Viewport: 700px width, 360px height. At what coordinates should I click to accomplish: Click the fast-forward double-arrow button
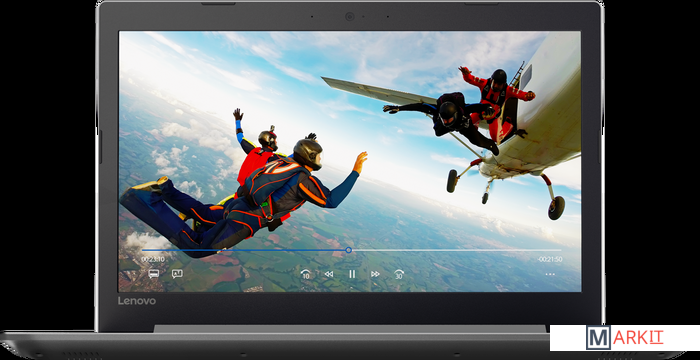coord(375,274)
